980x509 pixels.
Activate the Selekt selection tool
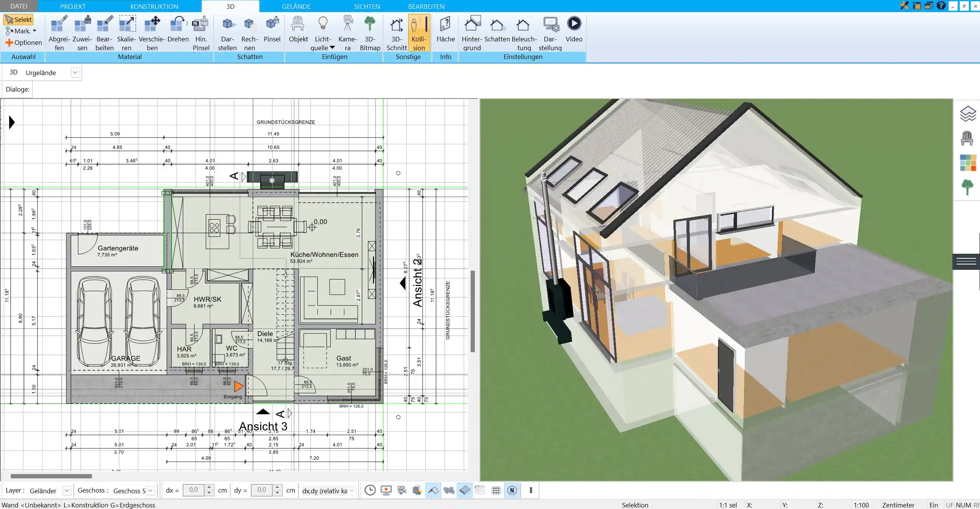click(x=18, y=20)
